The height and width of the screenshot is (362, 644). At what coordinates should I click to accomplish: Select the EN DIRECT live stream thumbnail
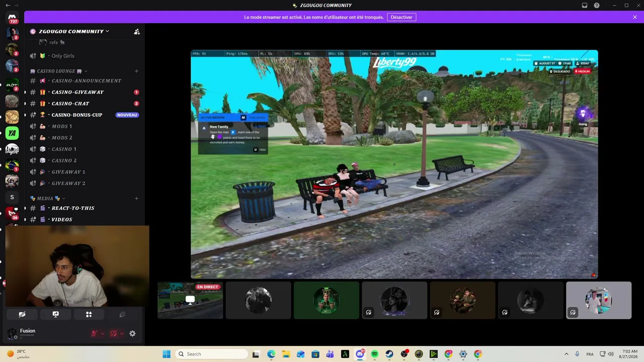(x=190, y=300)
